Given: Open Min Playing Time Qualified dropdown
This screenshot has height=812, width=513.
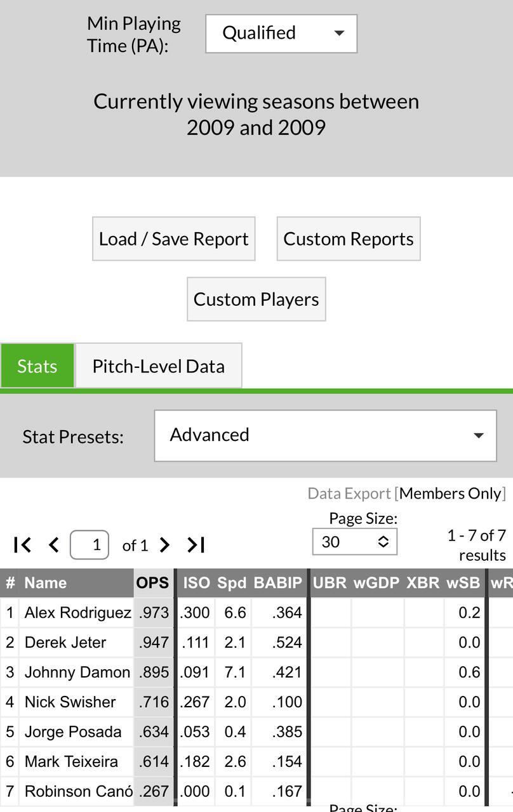Looking at the screenshot, I should pyautogui.click(x=281, y=34).
